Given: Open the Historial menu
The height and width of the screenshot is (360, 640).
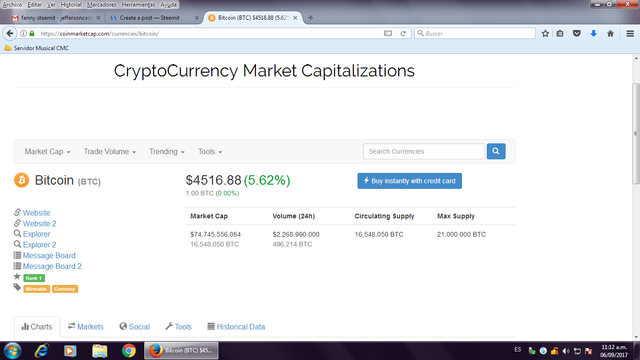Looking at the screenshot, I should click(x=71, y=4).
